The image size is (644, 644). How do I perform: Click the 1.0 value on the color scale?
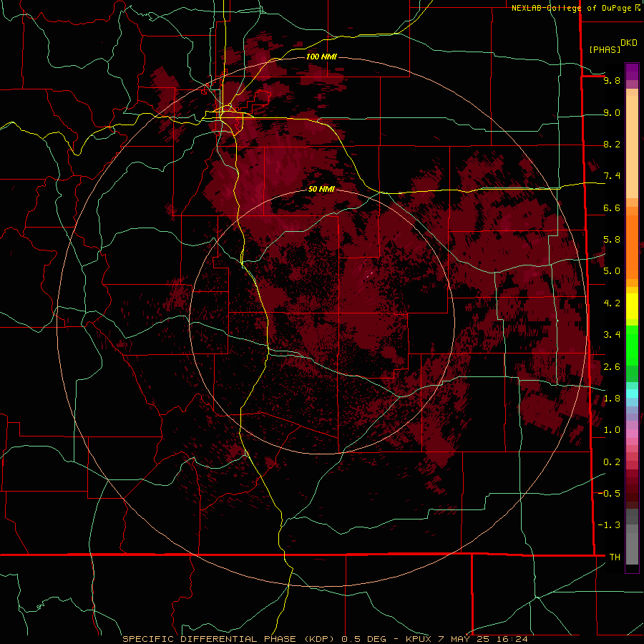point(612,430)
